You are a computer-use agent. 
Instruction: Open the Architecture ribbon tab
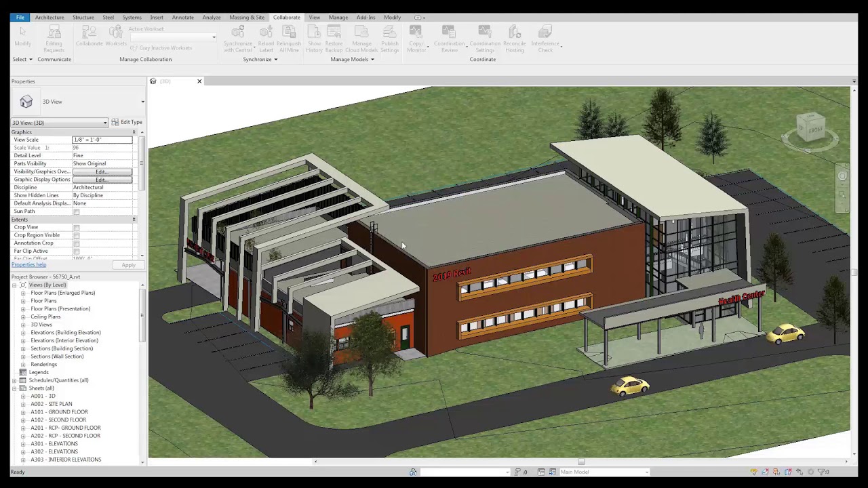tap(50, 18)
